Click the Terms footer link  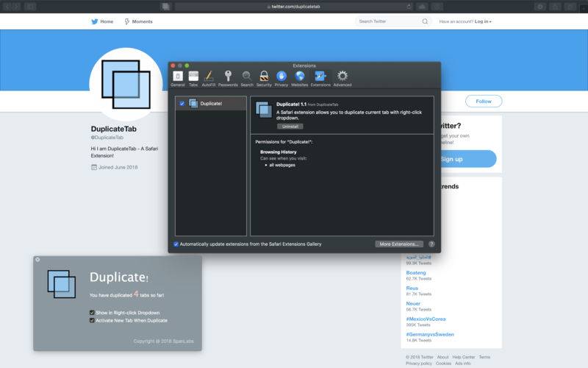coord(484,357)
